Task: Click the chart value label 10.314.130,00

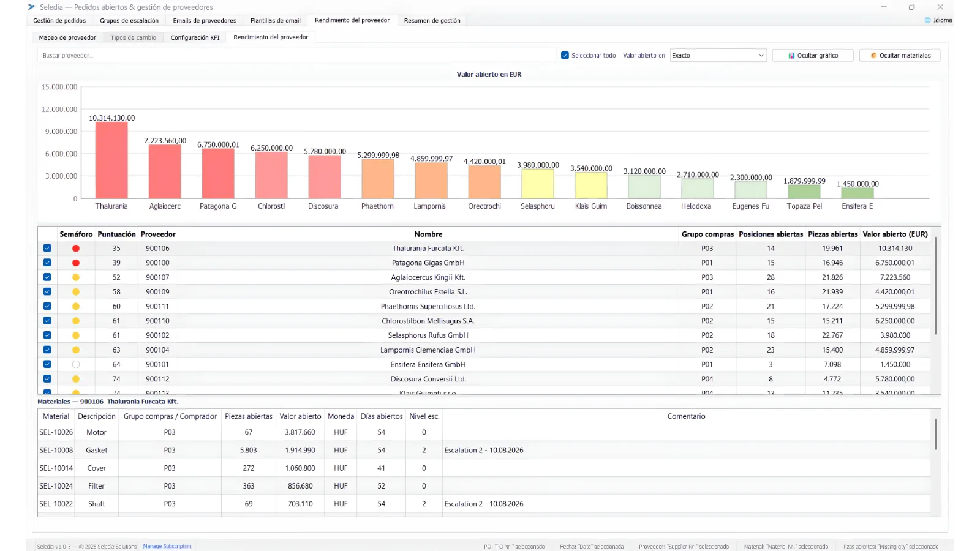Action: pos(112,118)
